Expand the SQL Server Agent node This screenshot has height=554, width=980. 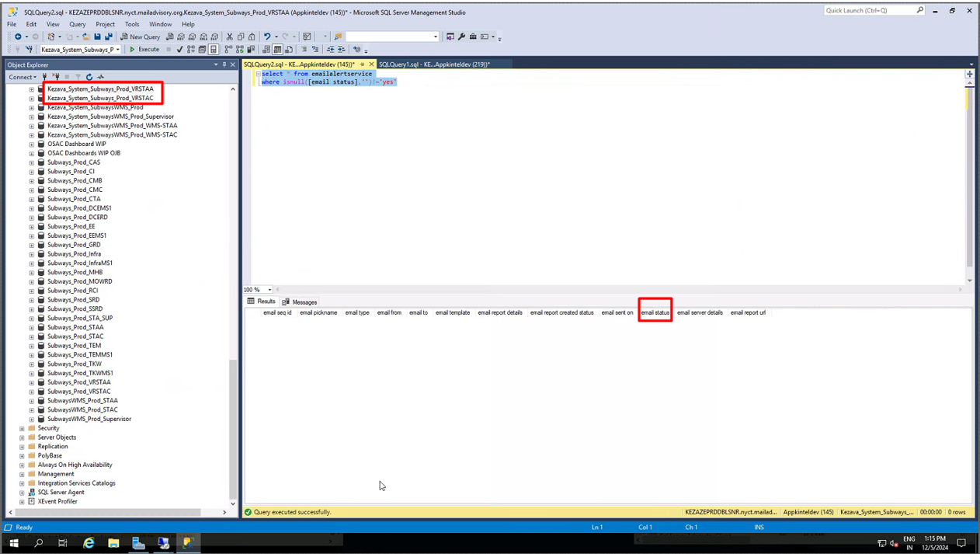[x=22, y=493]
